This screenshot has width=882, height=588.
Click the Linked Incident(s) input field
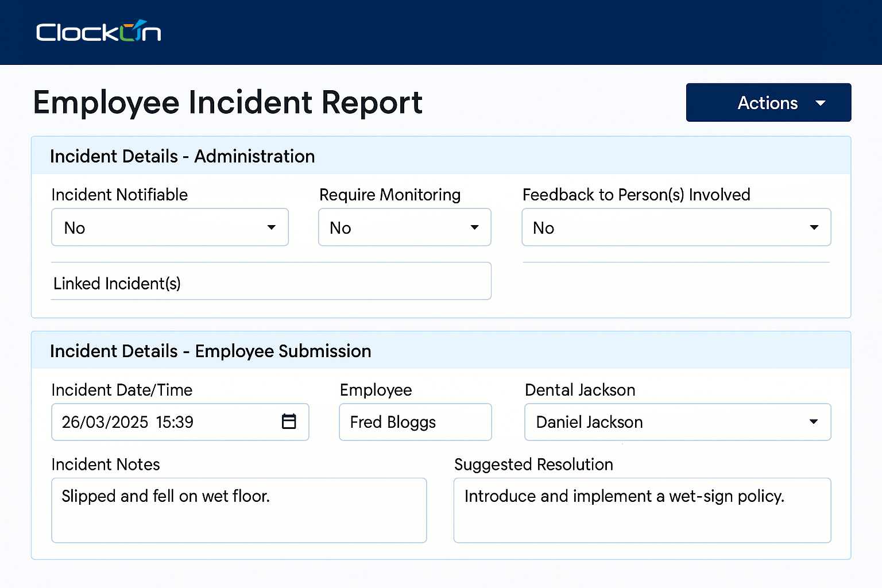tap(271, 281)
